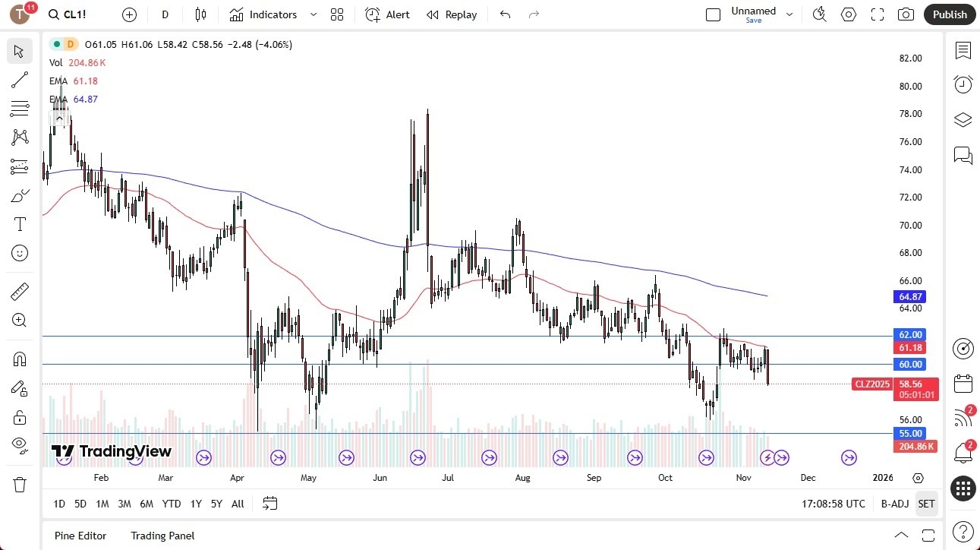Viewport: 980px width, 550px height.
Task: Toggle Magnet mode on
Action: (20, 359)
